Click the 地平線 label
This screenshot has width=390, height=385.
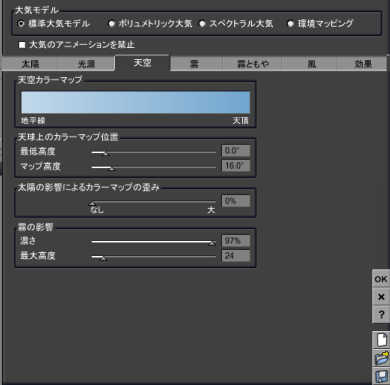click(33, 121)
